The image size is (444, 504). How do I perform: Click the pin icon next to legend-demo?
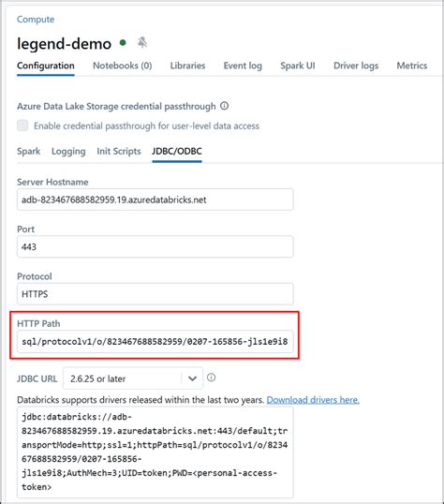click(142, 42)
